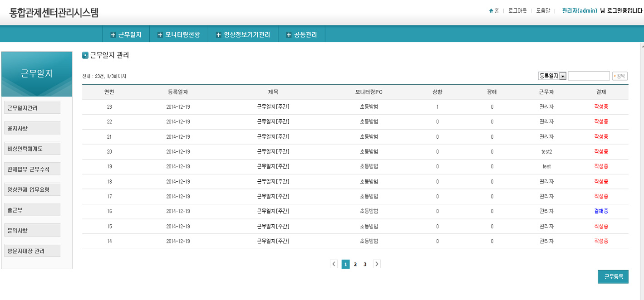The image size is (644, 300).
Task: Open 근무일지[주간] title in row 16
Action: [273, 211]
